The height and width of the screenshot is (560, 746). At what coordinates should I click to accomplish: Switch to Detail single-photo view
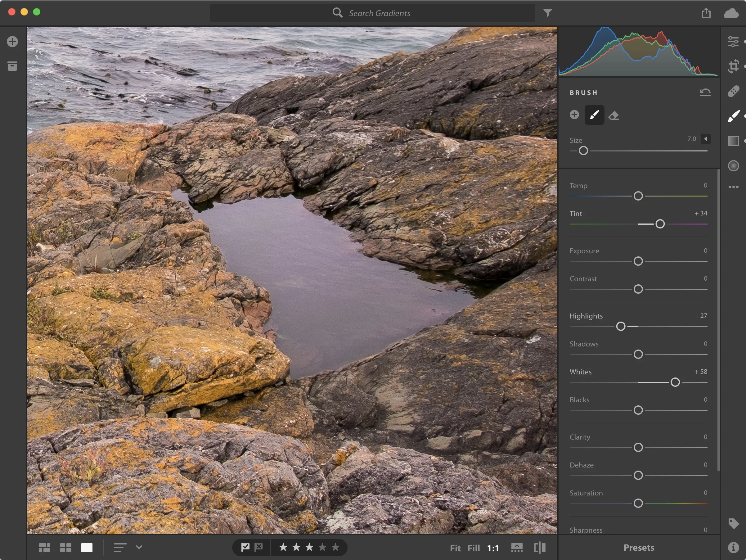[87, 547]
